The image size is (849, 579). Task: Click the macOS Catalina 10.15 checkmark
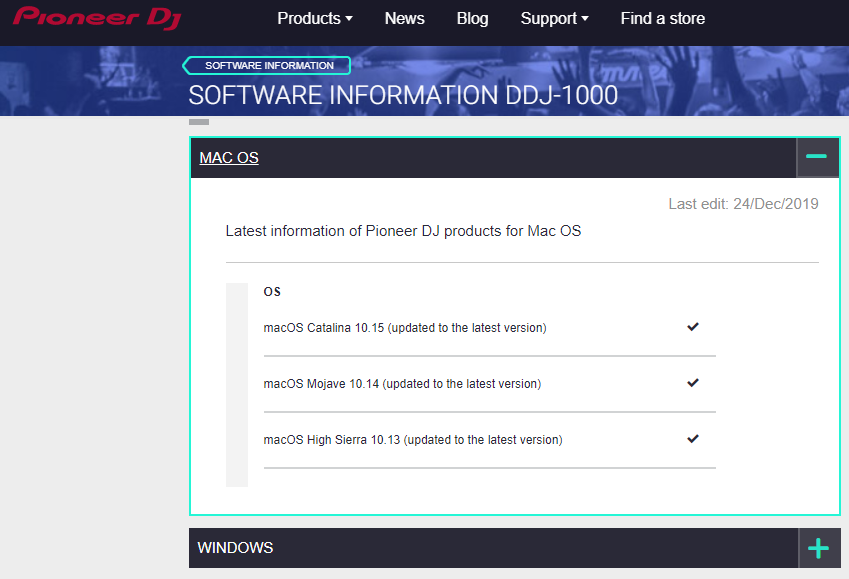point(693,327)
